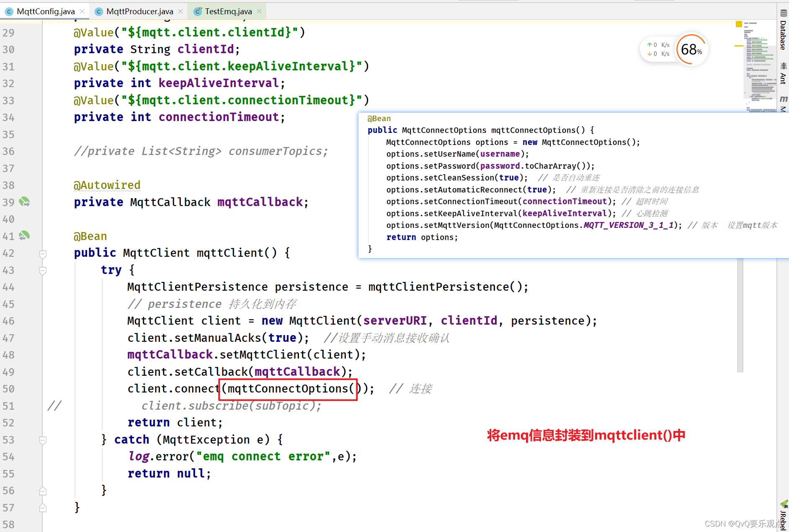Click the clientId field on line 30

click(x=205, y=49)
